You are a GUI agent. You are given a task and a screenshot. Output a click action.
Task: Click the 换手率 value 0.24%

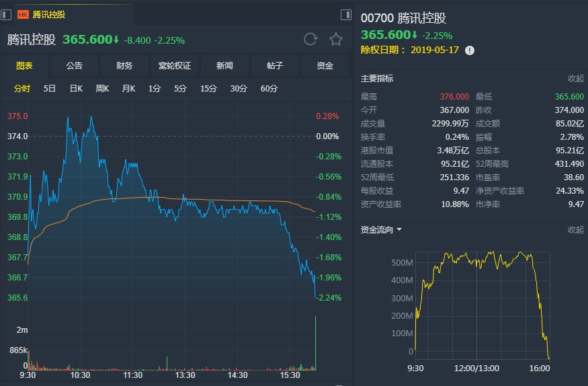[x=457, y=137]
